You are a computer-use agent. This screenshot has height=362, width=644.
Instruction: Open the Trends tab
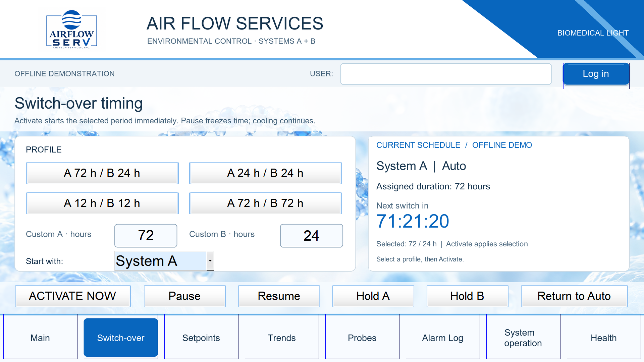tap(282, 337)
